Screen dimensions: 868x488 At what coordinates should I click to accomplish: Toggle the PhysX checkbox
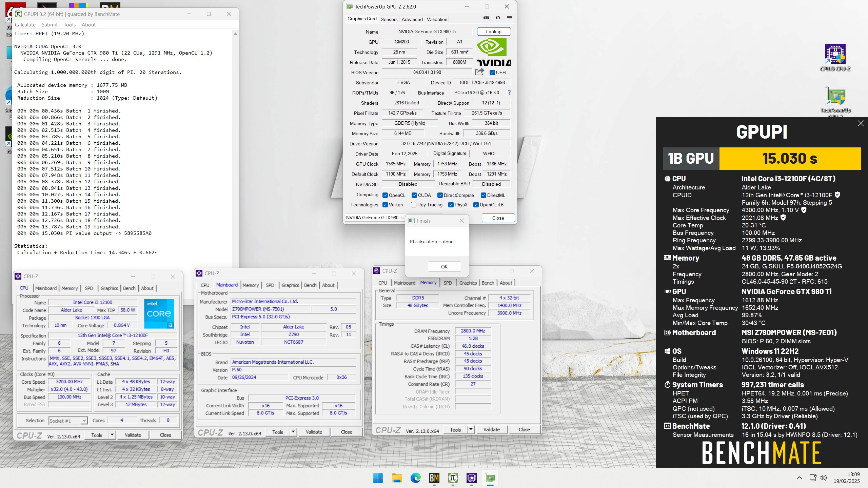[451, 205]
